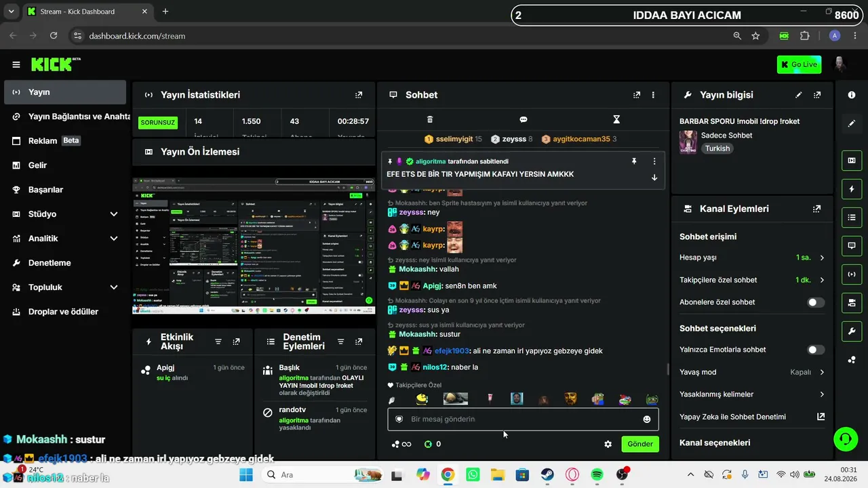This screenshot has height=488, width=868.
Task: Open the emoji picker in message box
Action: click(647, 420)
